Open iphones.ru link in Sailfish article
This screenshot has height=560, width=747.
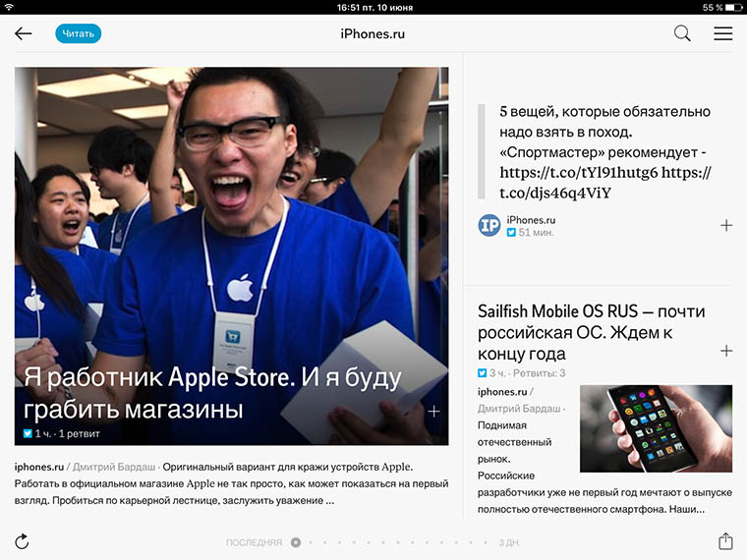click(502, 391)
